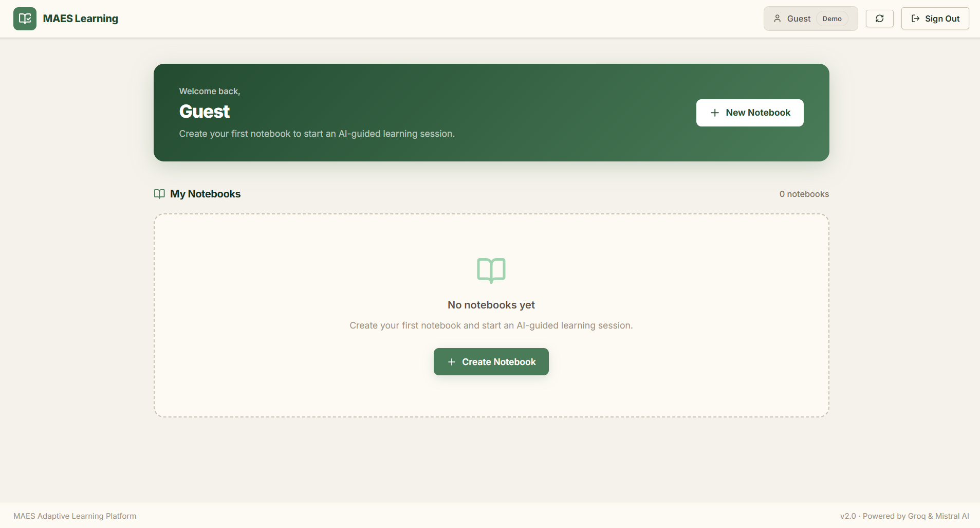Click the No notebooks yet message

point(491,305)
